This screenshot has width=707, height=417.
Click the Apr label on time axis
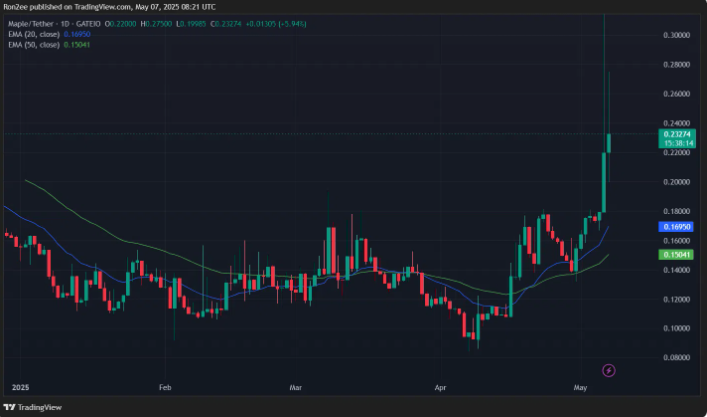(440, 387)
